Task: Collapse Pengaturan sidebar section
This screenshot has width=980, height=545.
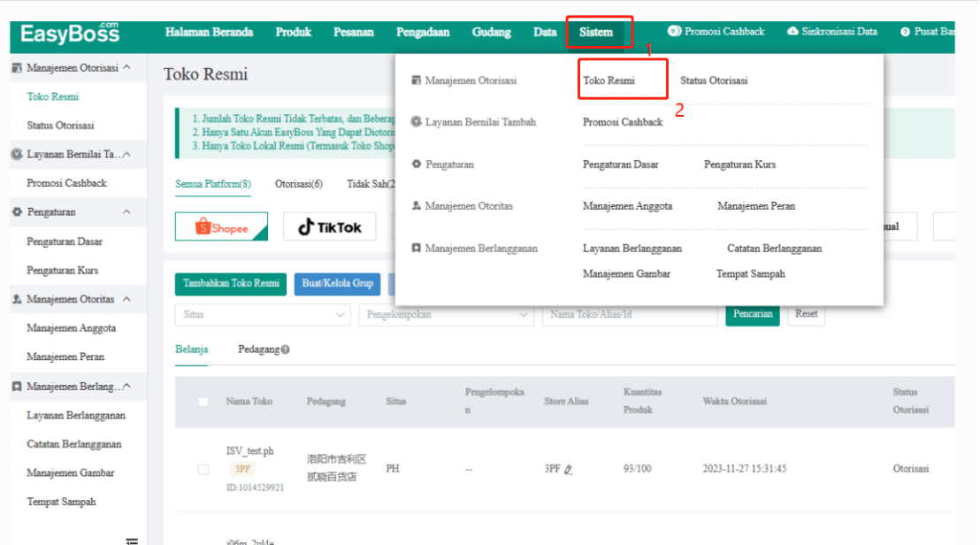Action: tap(126, 211)
